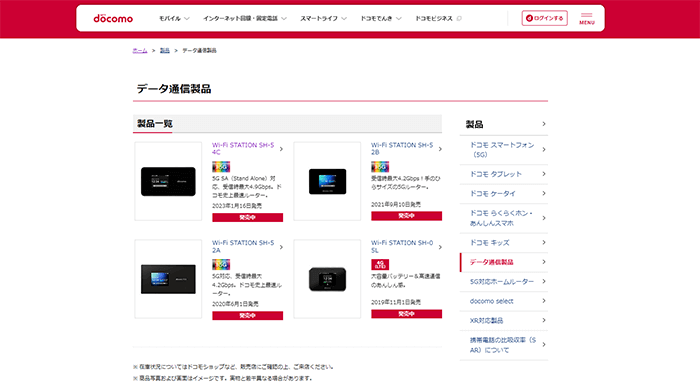Open Wi-Fi STATION SH-52B product link
The image size is (700, 390).
pyautogui.click(x=402, y=149)
